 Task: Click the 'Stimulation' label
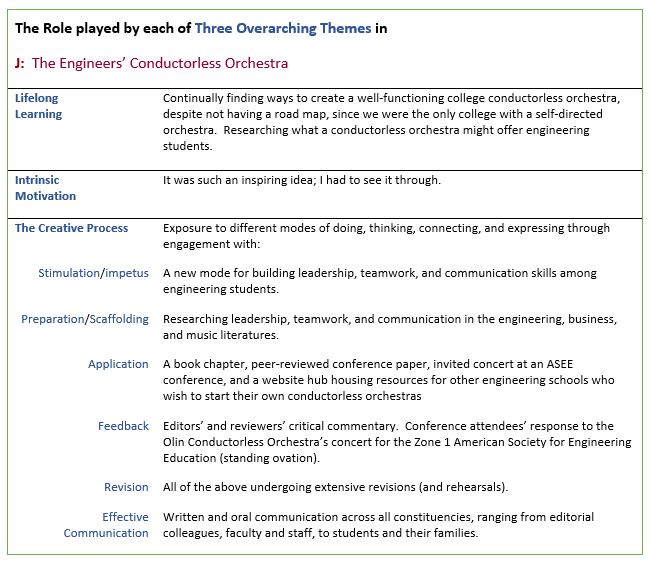point(69,273)
